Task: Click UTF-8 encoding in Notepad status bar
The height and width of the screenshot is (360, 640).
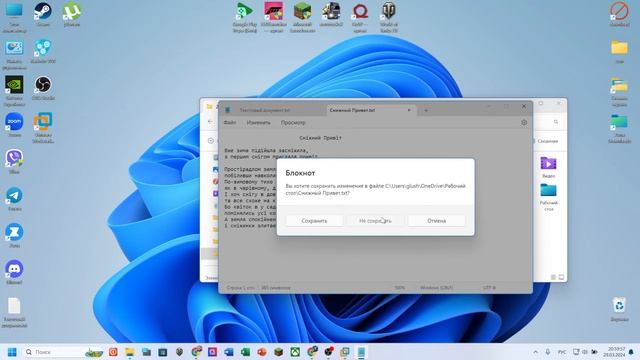Action: coord(489,288)
